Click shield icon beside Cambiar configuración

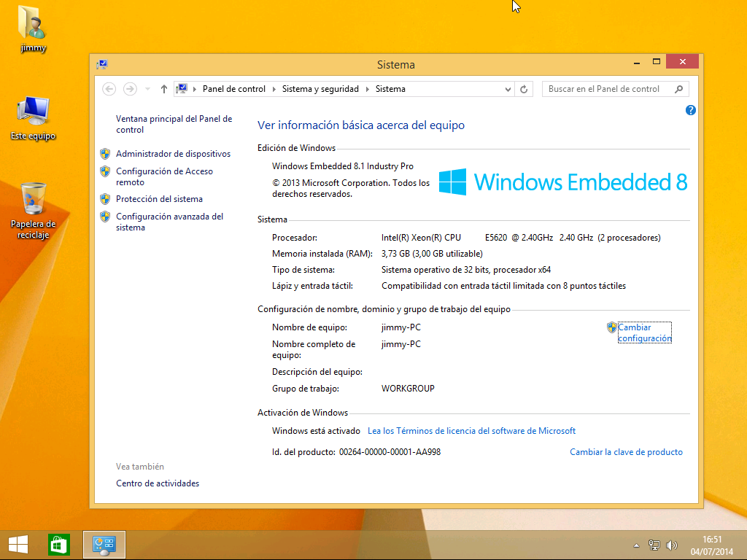612,327
